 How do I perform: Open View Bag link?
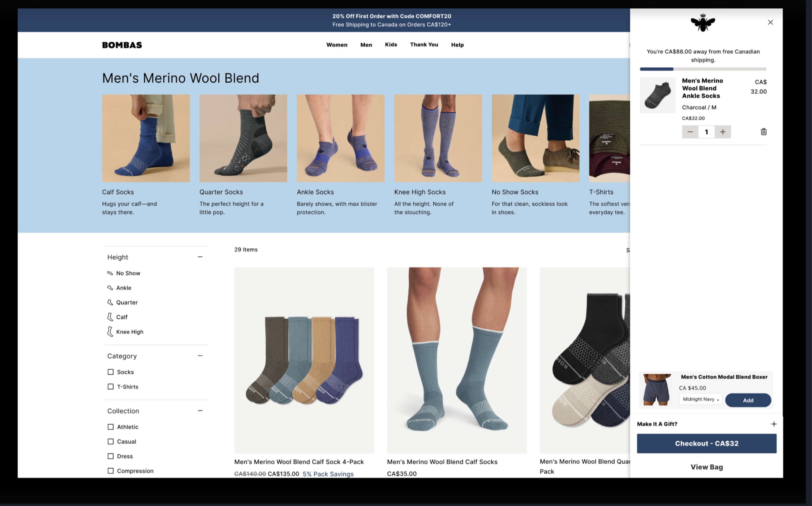point(707,467)
